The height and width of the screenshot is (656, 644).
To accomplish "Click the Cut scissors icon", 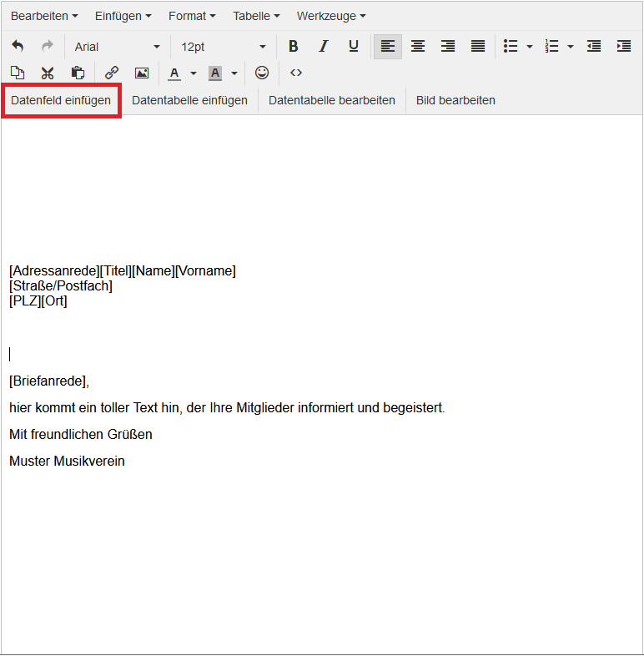I will click(48, 73).
